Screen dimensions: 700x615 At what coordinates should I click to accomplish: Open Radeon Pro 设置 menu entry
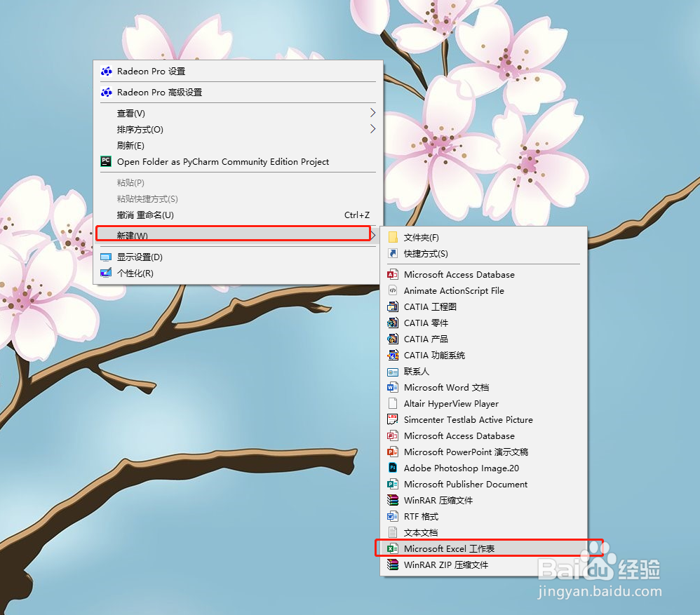tap(238, 72)
